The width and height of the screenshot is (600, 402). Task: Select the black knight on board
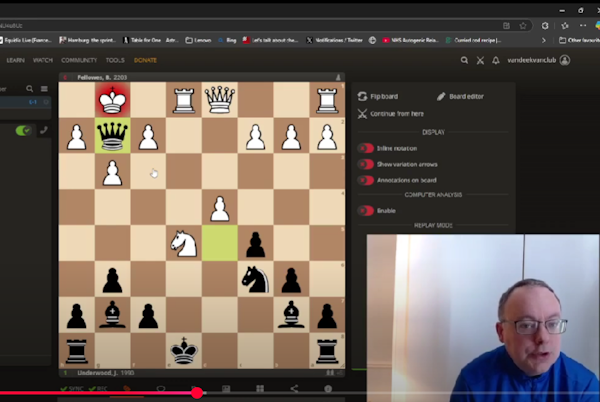click(255, 279)
